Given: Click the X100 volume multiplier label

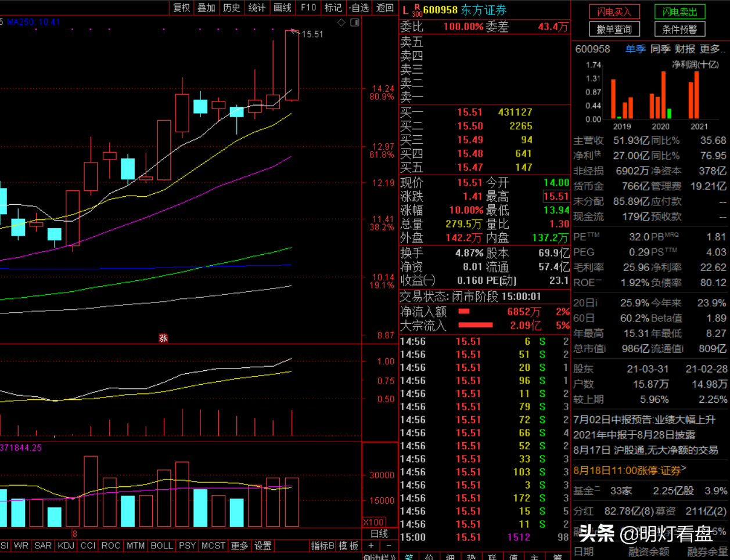Looking at the screenshot, I should (375, 522).
